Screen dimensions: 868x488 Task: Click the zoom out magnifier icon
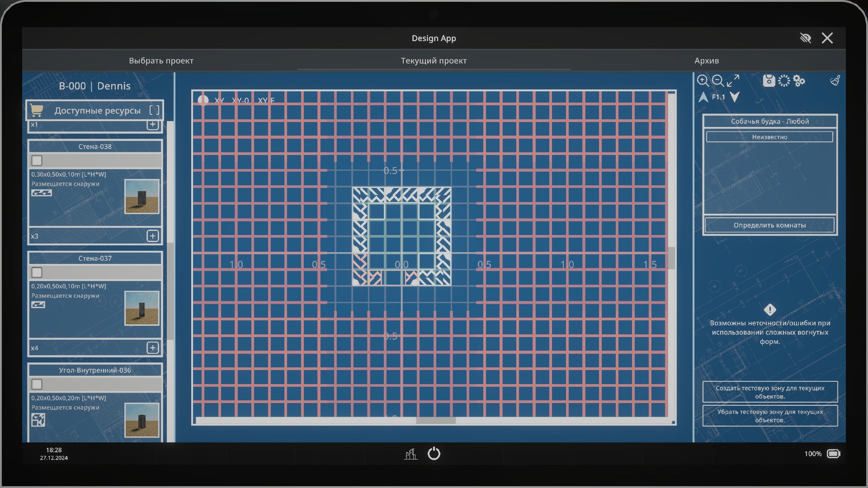pos(717,81)
